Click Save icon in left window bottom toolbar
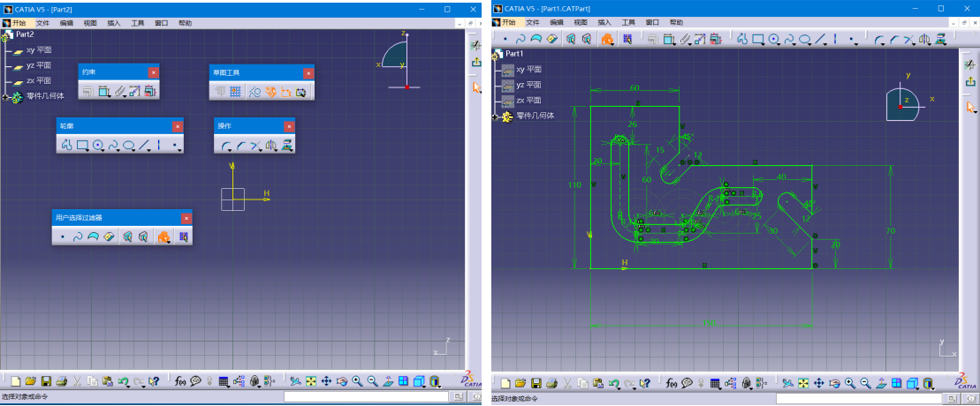Screen dimensions: 980x406 coord(46,381)
